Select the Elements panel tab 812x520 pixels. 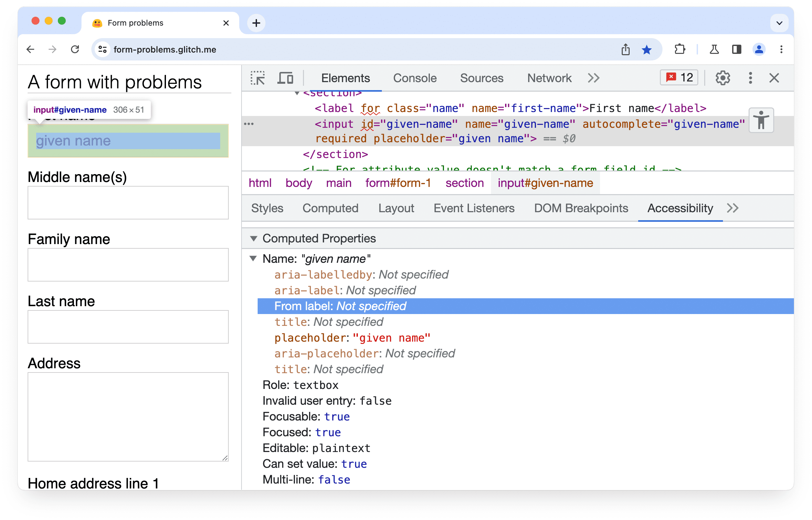(346, 78)
